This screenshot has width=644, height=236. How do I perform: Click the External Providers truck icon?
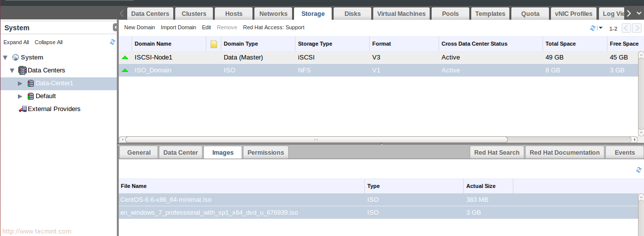click(x=22, y=109)
